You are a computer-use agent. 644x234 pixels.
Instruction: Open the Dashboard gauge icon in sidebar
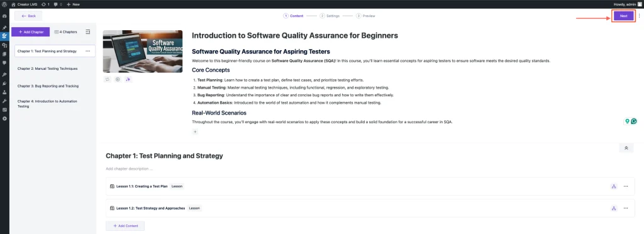point(4,16)
